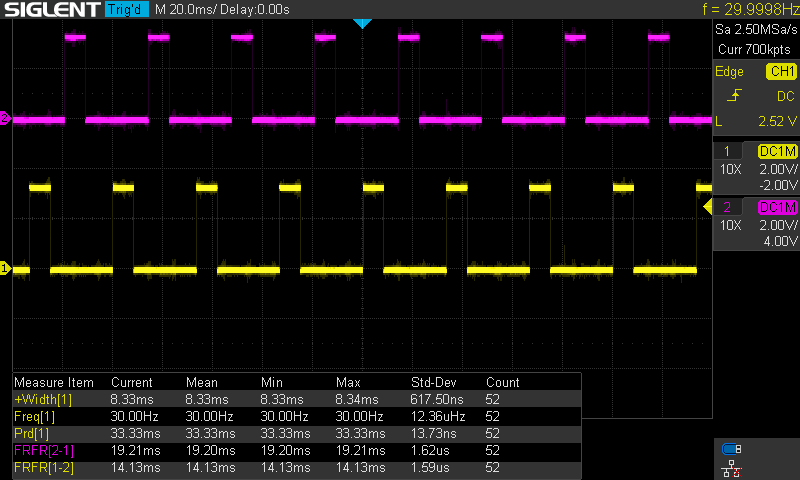Click the channel 1 number label

(x=727, y=151)
